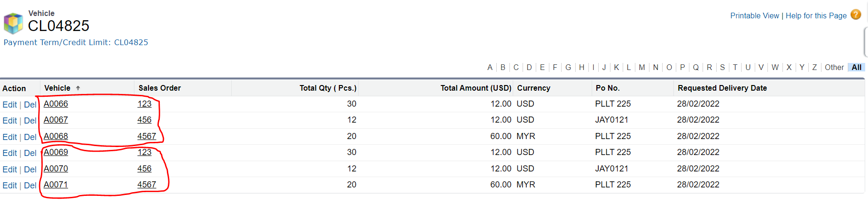Screen dimensions: 868x202
Task: Open sales order 4567 for A0071
Action: (x=147, y=185)
